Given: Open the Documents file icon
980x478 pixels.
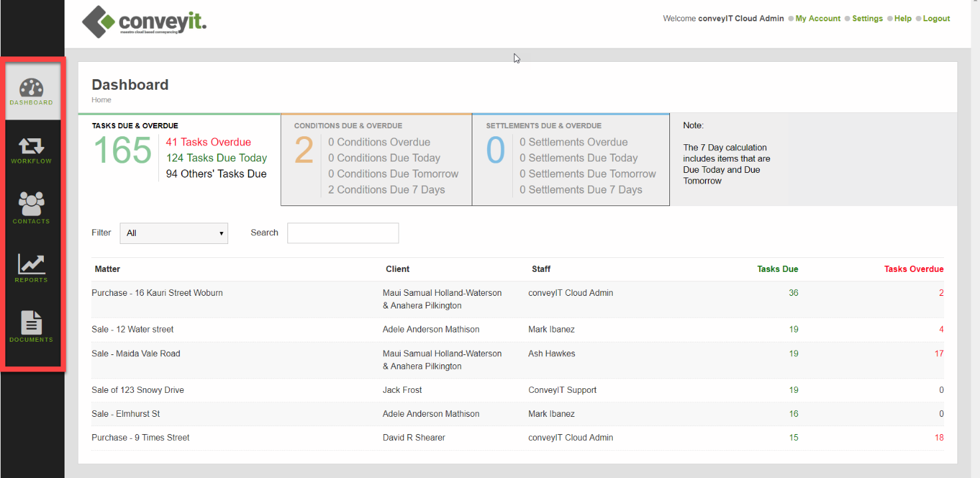Looking at the screenshot, I should [31, 323].
